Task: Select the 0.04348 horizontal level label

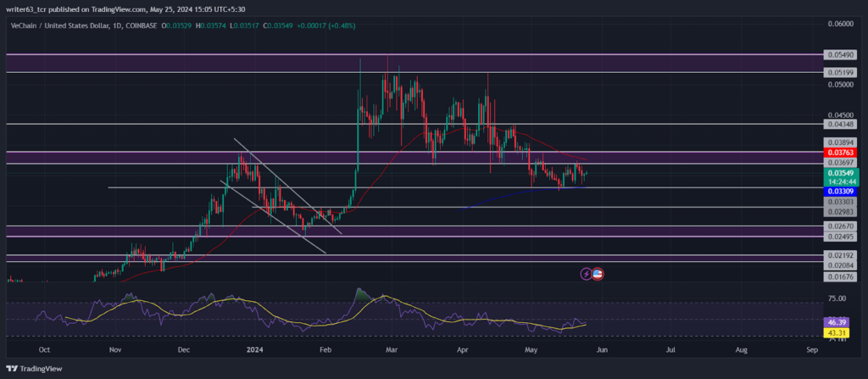Action: (840, 125)
